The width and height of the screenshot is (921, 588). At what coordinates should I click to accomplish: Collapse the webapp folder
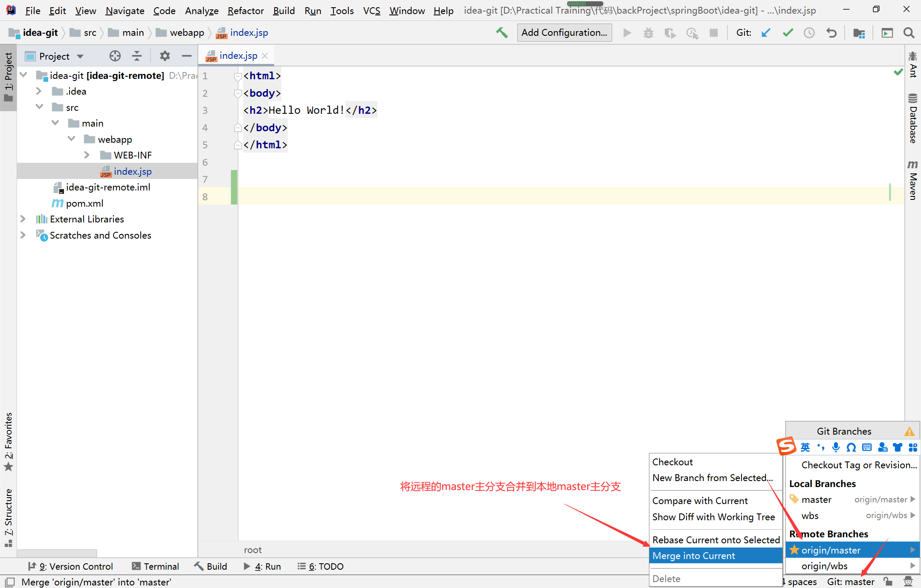(x=71, y=139)
